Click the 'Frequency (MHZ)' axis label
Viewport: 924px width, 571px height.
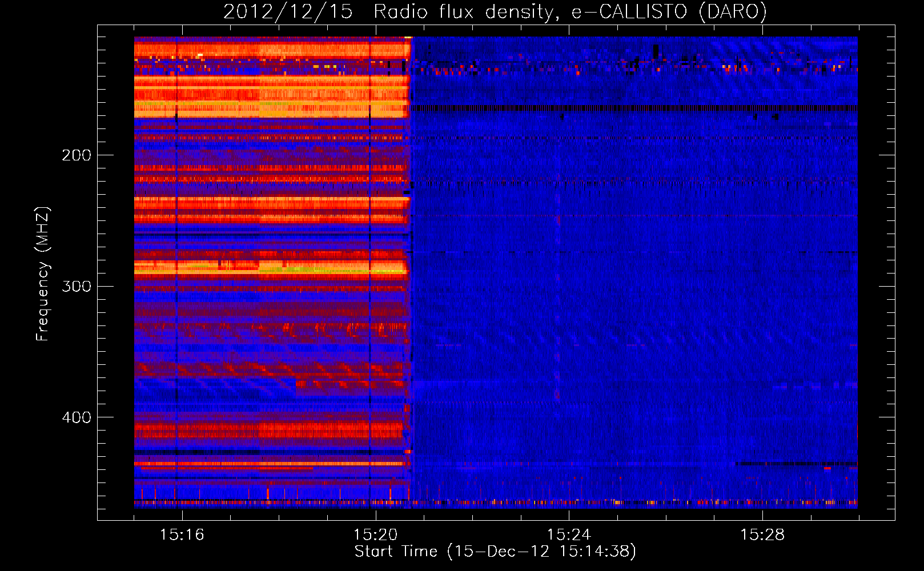coord(43,274)
